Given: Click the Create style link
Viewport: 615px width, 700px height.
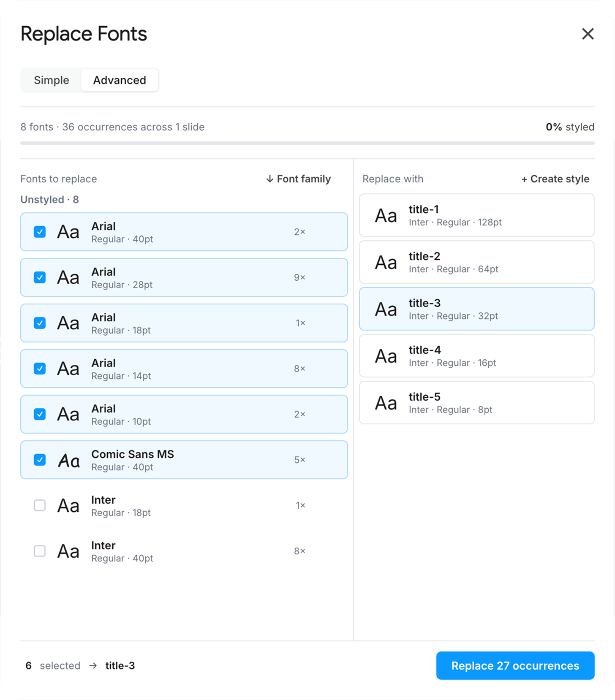Looking at the screenshot, I should pos(555,179).
